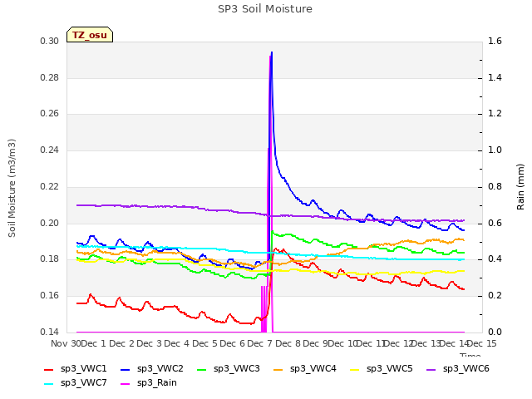Toggle the sp3_VWC7 legend entry

[76, 382]
